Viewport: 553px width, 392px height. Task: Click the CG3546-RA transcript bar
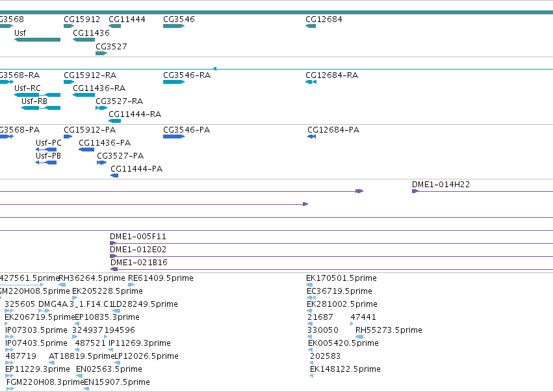(x=174, y=82)
